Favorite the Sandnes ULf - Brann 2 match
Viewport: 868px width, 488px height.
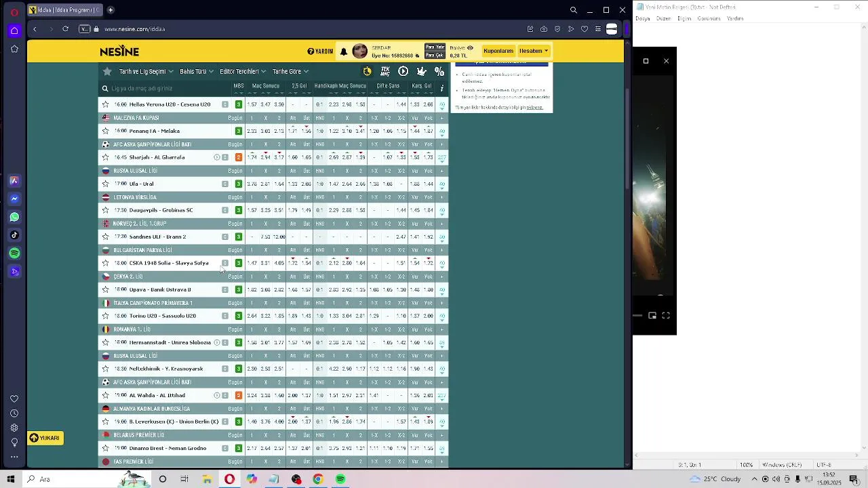[x=105, y=237]
